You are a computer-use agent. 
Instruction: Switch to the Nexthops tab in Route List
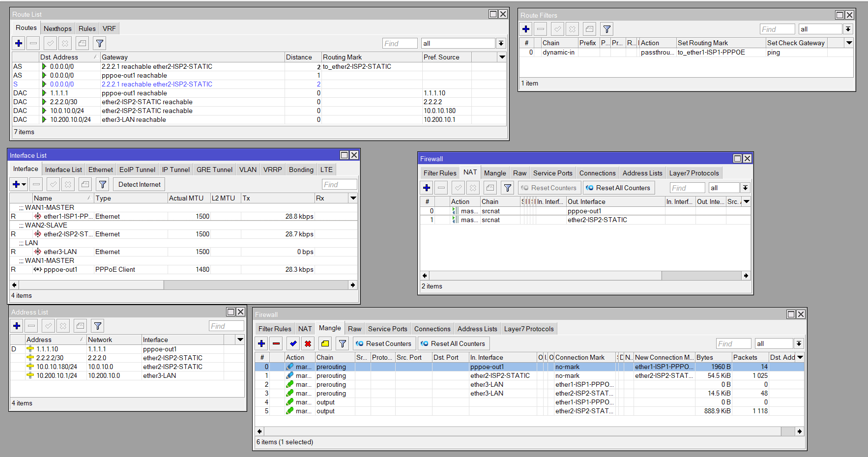coord(58,29)
